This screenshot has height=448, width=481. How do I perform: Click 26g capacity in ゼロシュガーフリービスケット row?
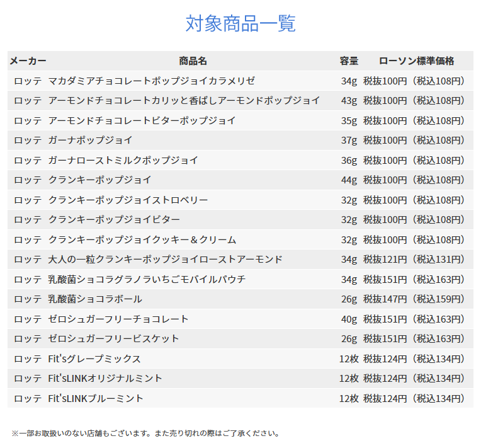[349, 338]
